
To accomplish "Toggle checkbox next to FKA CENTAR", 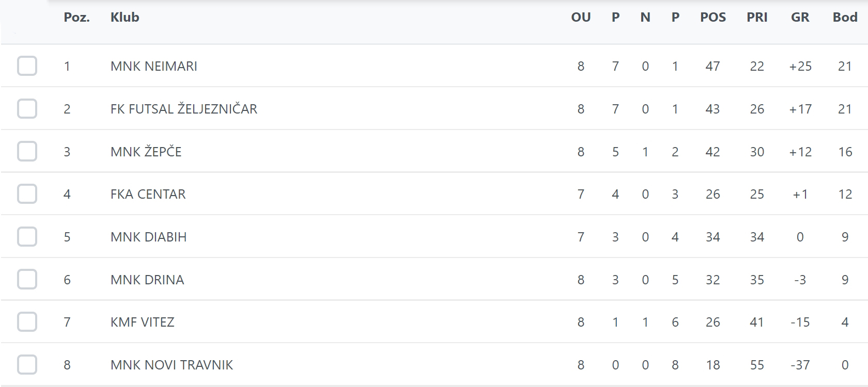I will tap(27, 194).
